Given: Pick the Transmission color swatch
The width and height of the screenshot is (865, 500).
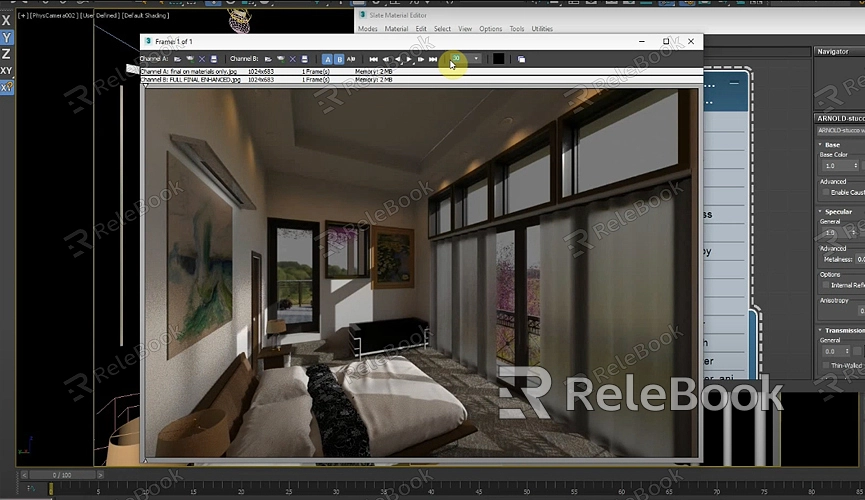Looking at the screenshot, I should (x=857, y=351).
